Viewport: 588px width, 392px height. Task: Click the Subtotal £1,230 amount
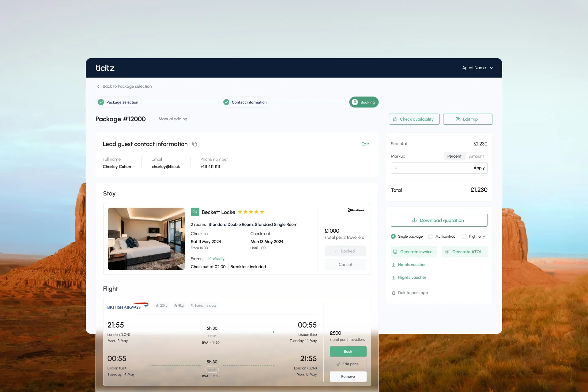tap(481, 144)
